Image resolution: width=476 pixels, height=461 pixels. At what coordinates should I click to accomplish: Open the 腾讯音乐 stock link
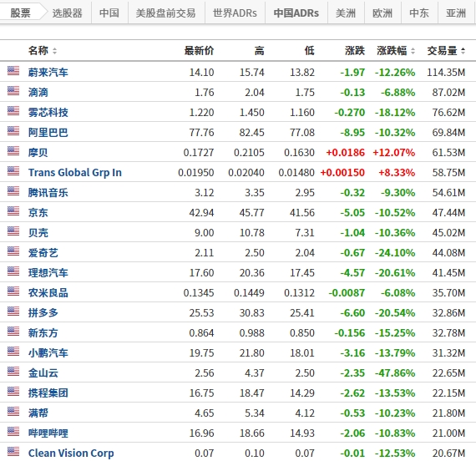coord(48,193)
